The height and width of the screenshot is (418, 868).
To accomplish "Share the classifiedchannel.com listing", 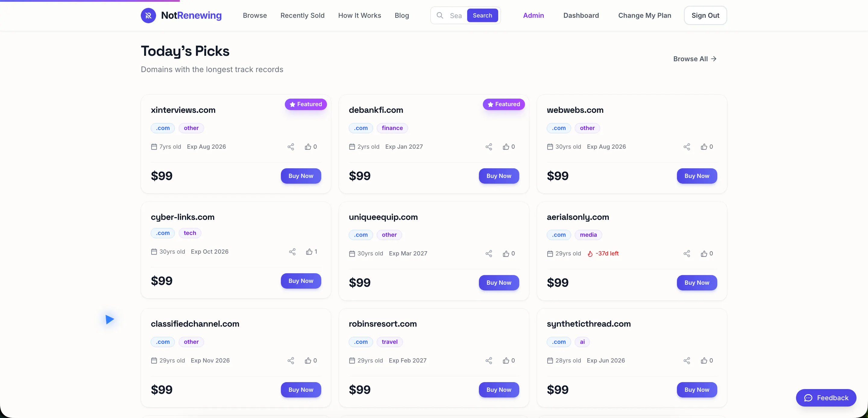I will (x=291, y=361).
